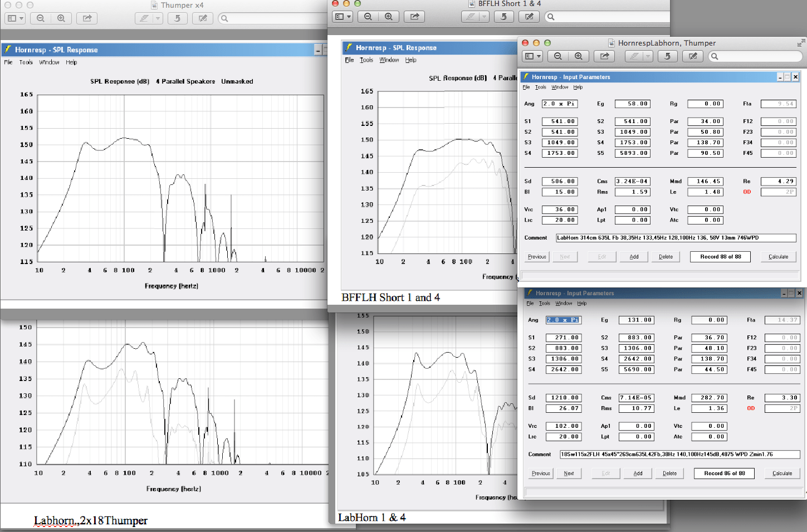Zoom in on BFFLH Short 1 & 4 window

click(389, 17)
